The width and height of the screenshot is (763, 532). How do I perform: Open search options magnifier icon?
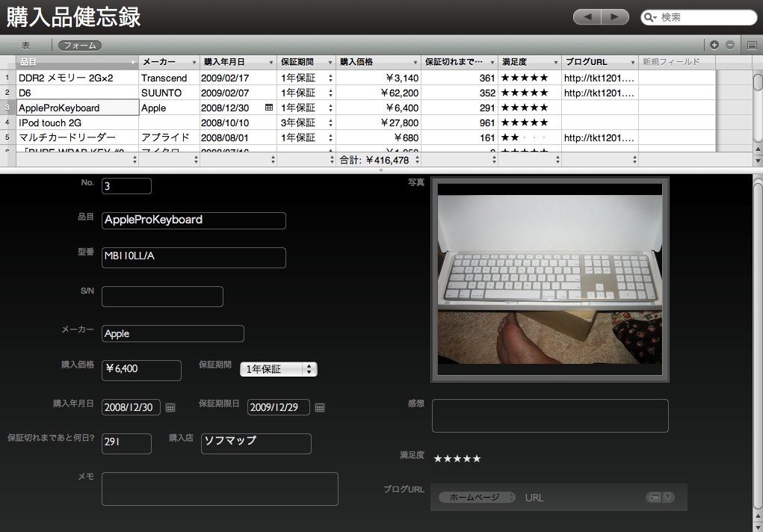(x=650, y=17)
